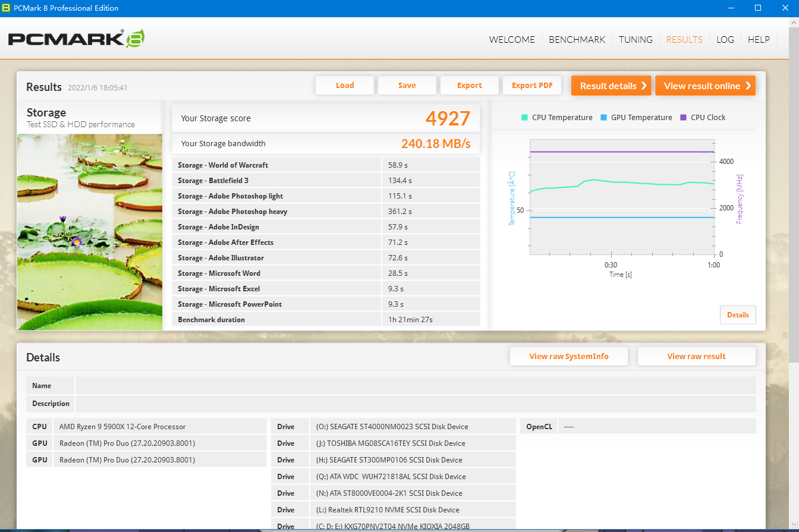Click the Load button
The height and width of the screenshot is (532, 799).
(x=345, y=85)
